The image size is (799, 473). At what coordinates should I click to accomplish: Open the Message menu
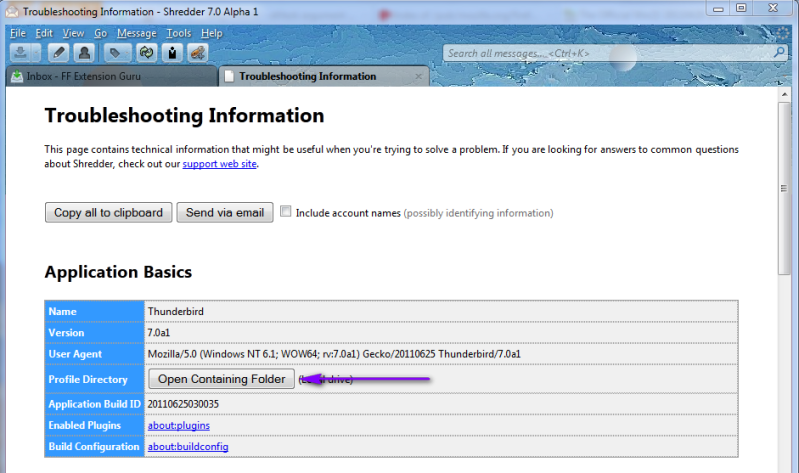(137, 33)
